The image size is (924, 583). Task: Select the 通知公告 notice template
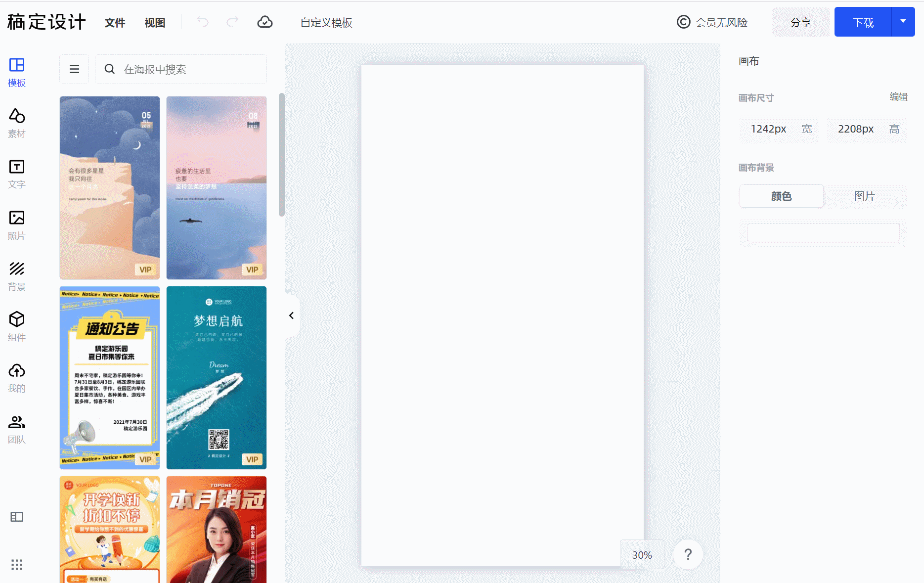tap(110, 378)
